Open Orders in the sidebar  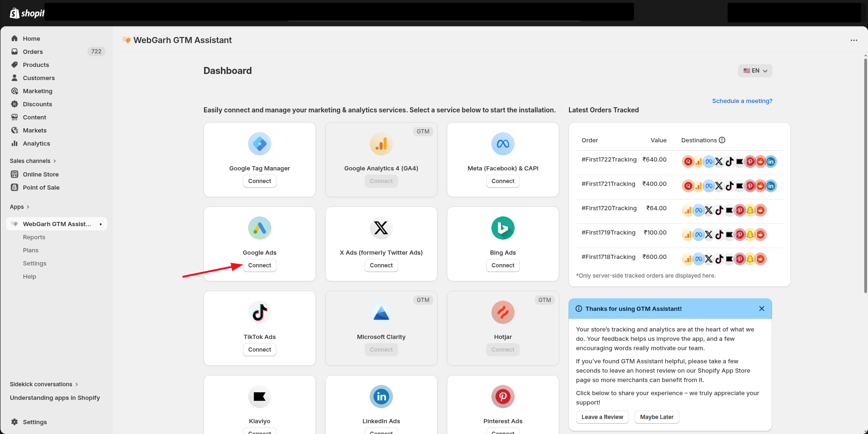pyautogui.click(x=33, y=51)
